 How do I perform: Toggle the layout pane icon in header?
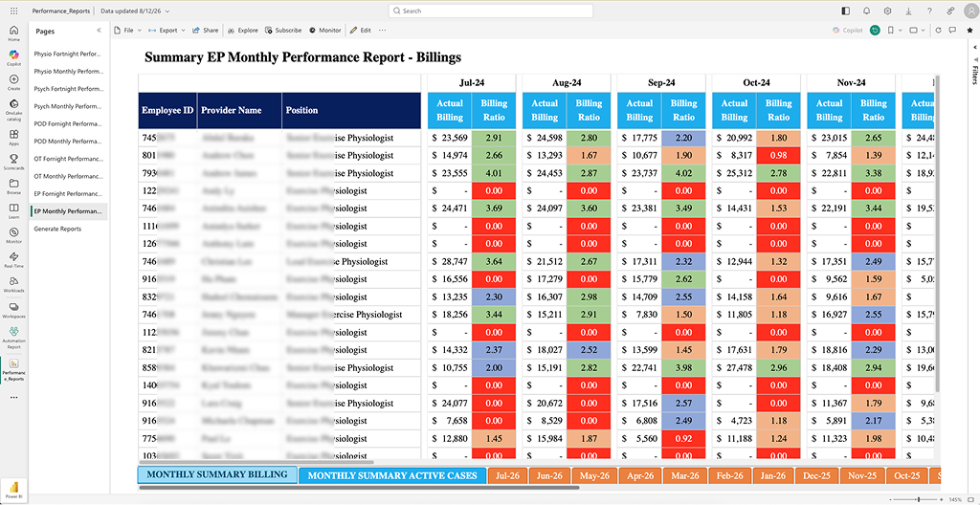[846, 11]
